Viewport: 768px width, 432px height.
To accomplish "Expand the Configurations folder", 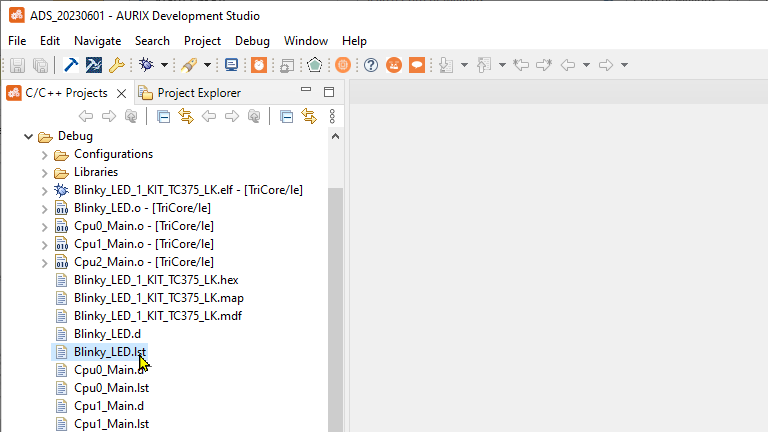I will (x=45, y=155).
